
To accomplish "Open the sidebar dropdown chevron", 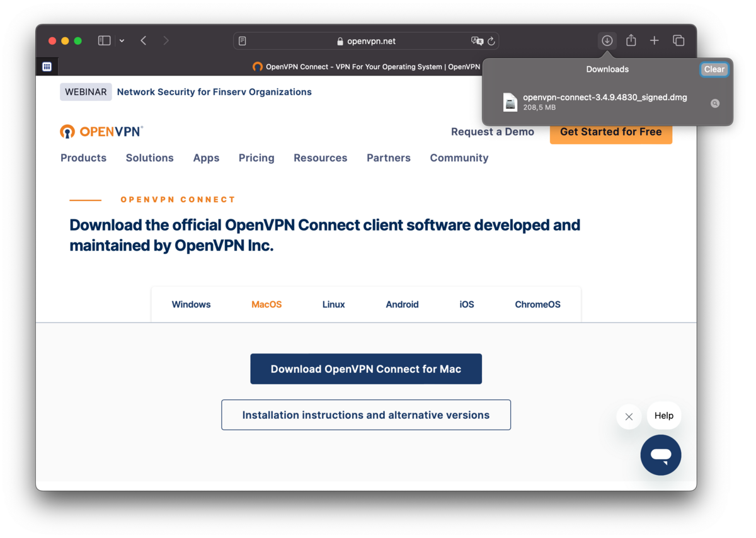I will tap(122, 41).
